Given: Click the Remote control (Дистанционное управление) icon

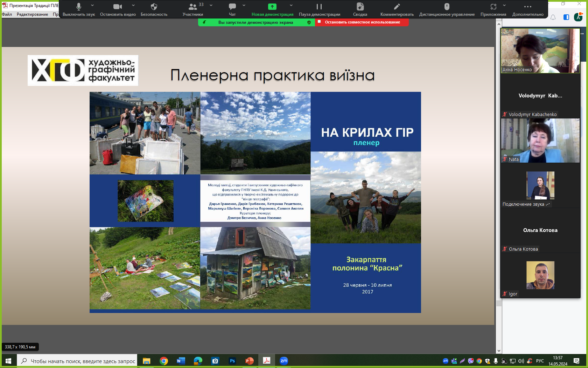Looking at the screenshot, I should click(447, 7).
